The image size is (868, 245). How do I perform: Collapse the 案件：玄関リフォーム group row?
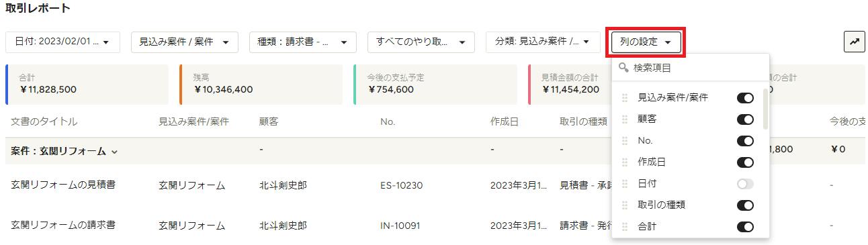point(64,152)
